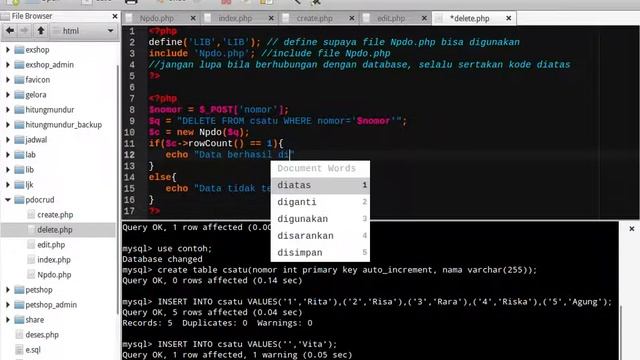
Task: Expand the exshop_admin folder
Action: tap(8, 65)
